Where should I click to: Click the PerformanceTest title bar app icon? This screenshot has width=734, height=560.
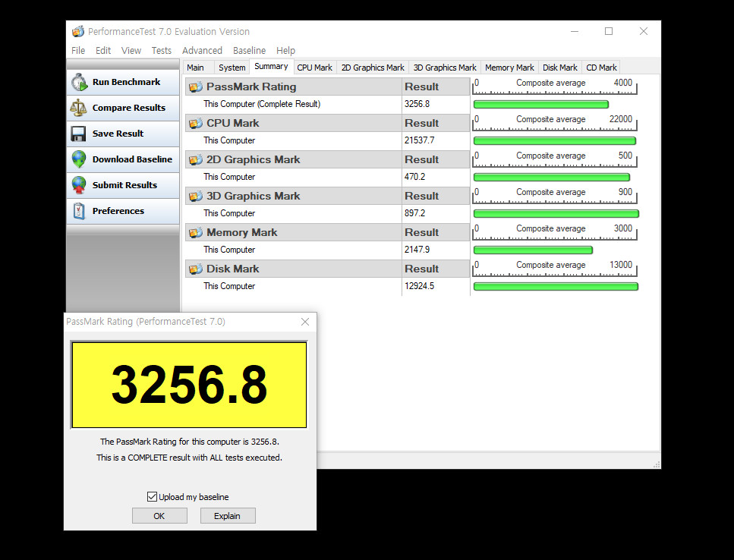(x=77, y=31)
